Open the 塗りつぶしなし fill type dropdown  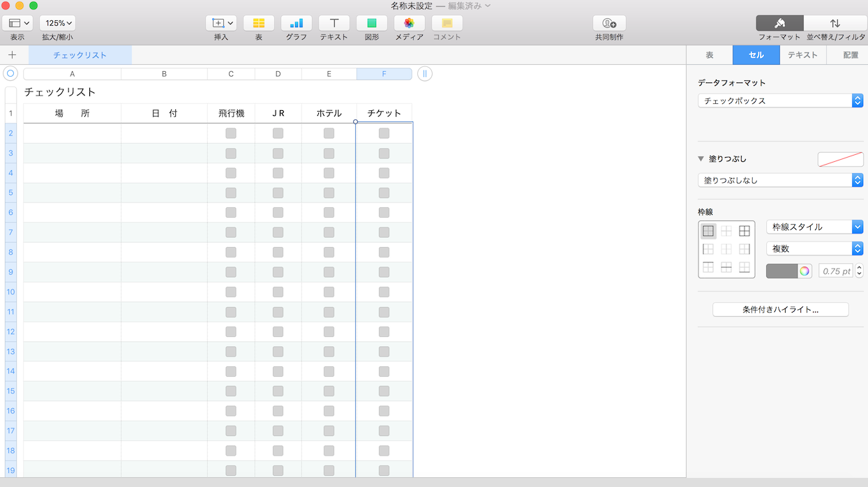click(781, 180)
